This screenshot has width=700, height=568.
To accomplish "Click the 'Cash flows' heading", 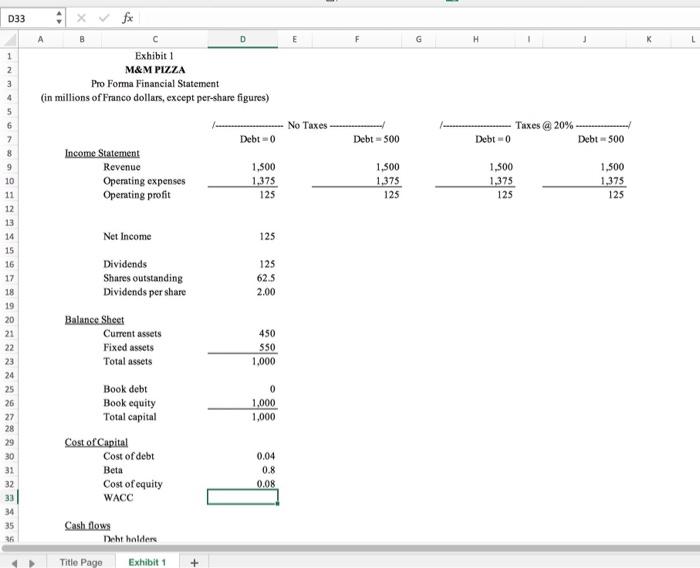I will (x=88, y=526).
